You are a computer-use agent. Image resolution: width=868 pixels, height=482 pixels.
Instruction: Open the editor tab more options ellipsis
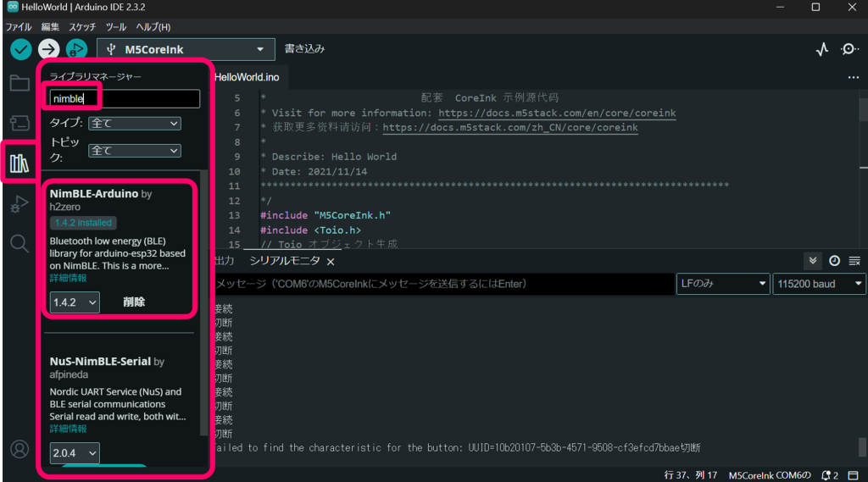(853, 77)
